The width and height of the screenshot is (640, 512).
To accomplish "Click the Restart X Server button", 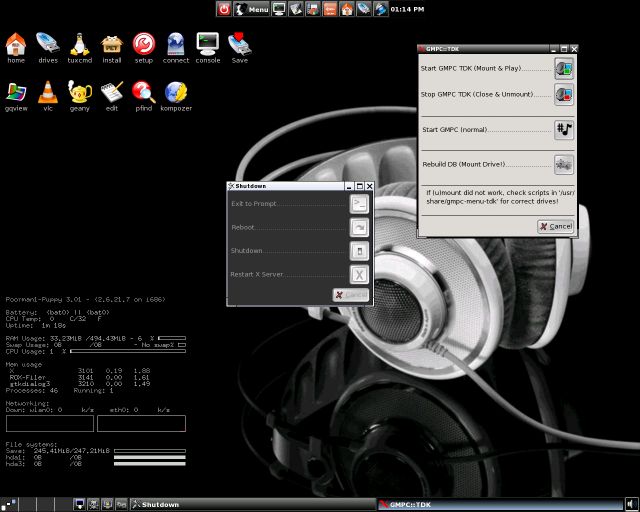I will 359,274.
